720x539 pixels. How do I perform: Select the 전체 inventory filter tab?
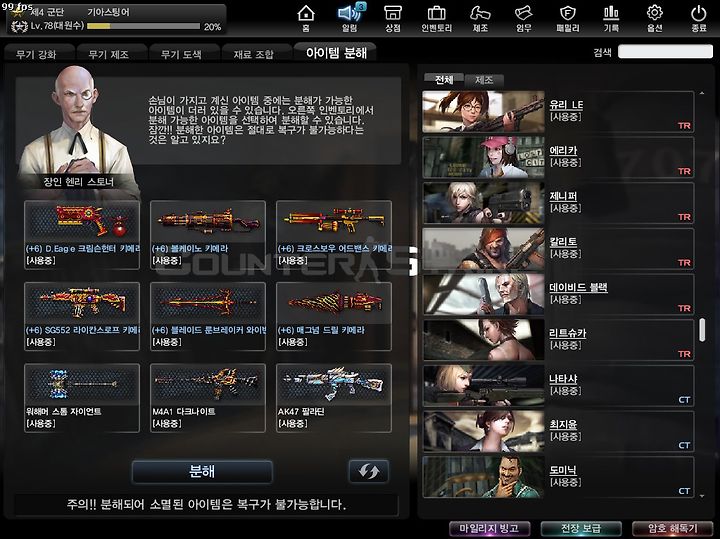tap(444, 80)
